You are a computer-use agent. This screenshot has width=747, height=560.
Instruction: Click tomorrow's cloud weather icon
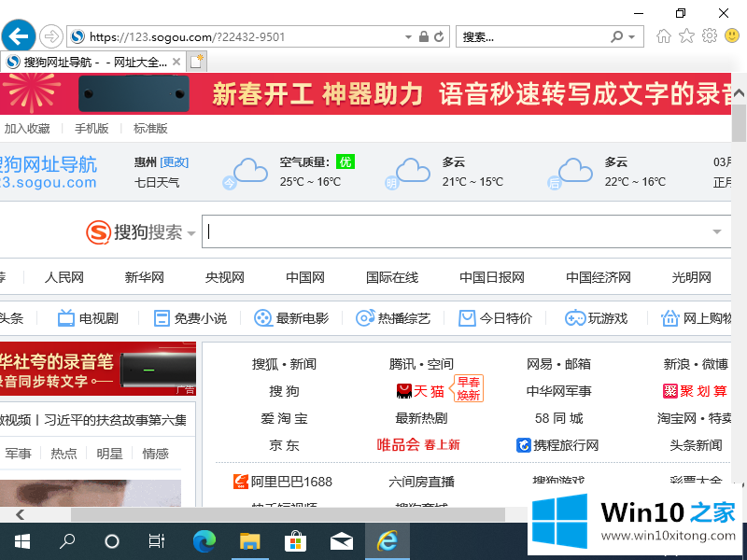(x=409, y=174)
